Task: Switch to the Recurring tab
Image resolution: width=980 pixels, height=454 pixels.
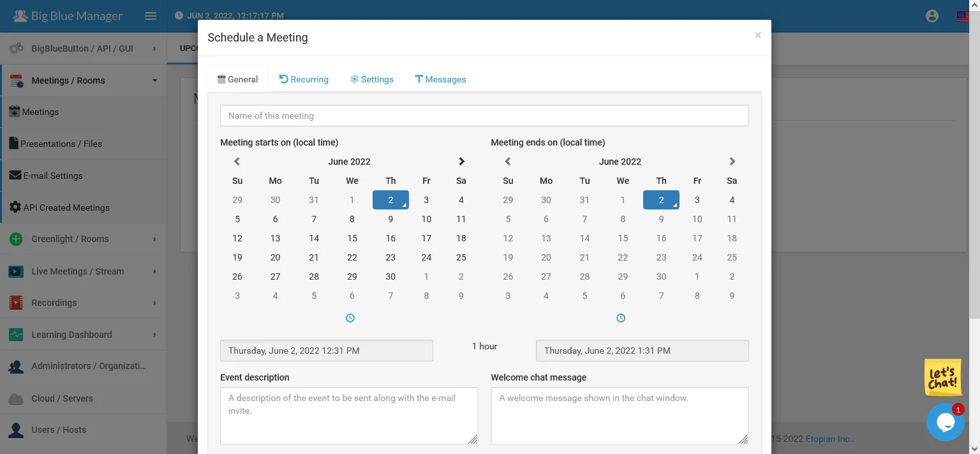Action: point(304,79)
